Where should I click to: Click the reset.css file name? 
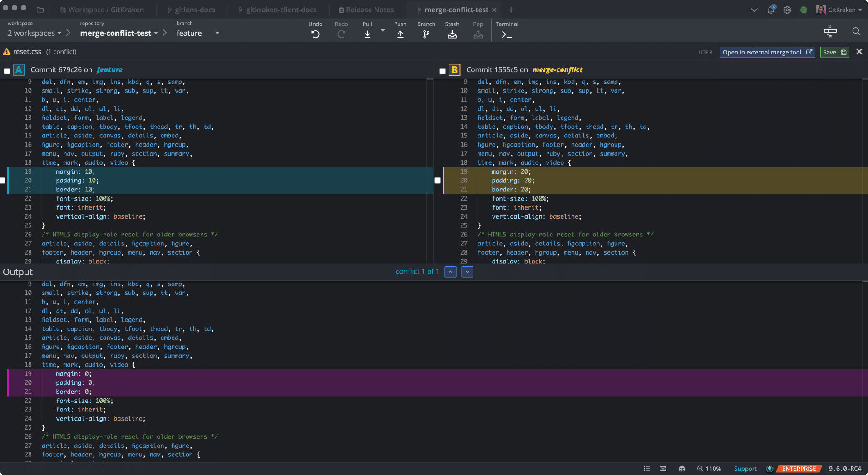27,52
